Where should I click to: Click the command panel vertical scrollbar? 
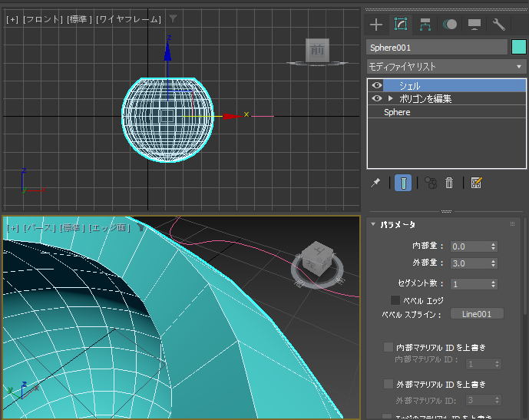(525, 266)
